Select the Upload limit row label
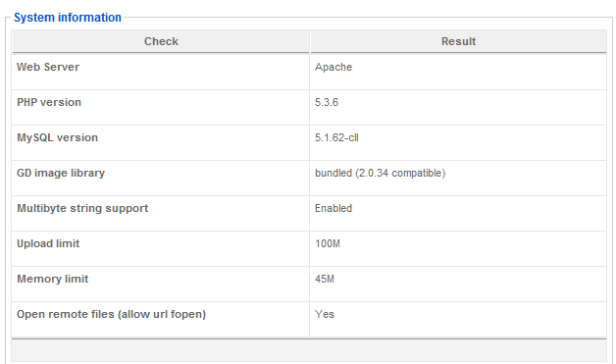Viewport: 616px width, 364px height. [x=48, y=244]
